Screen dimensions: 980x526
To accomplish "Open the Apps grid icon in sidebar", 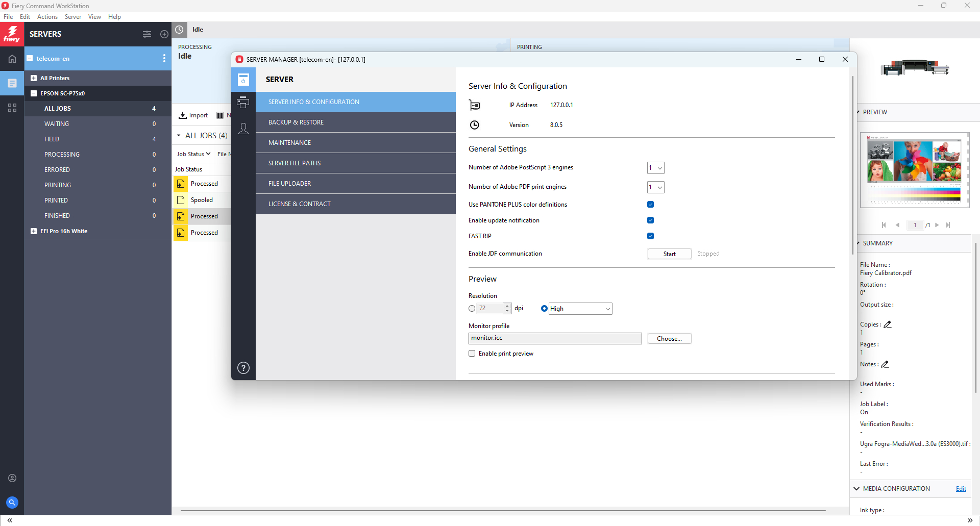I will click(x=12, y=108).
